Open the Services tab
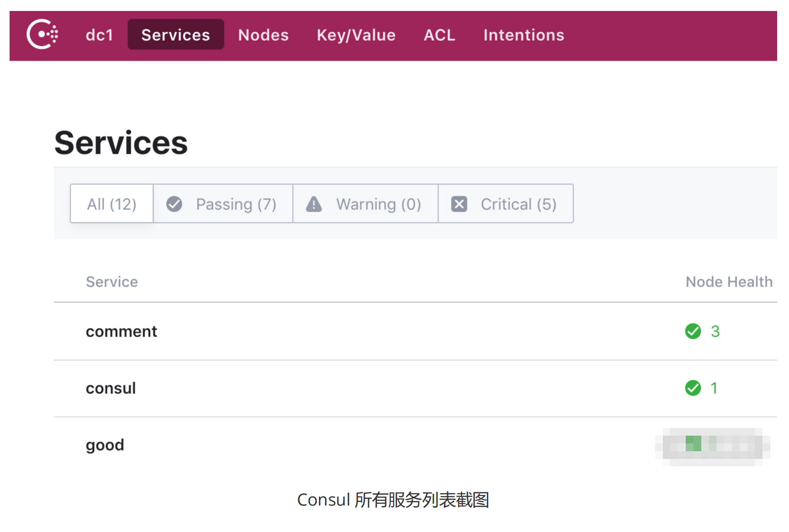Image resolution: width=789 pixels, height=532 pixels. tap(175, 35)
